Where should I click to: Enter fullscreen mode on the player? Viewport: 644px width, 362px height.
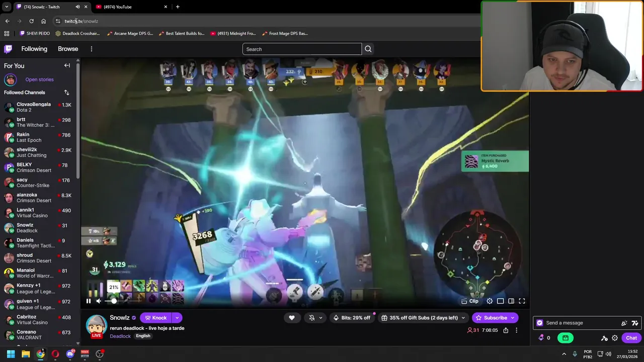(x=522, y=301)
